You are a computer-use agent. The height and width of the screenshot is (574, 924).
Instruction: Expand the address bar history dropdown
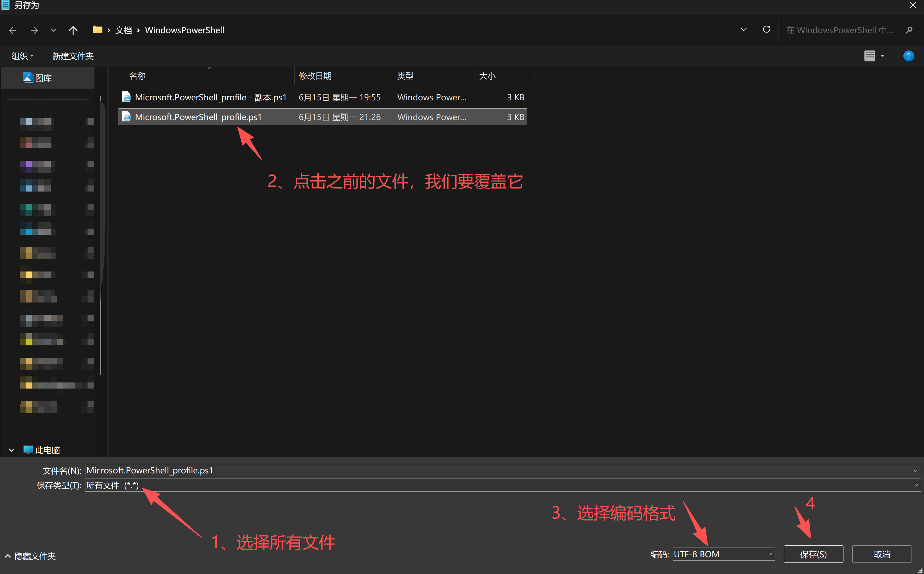pos(743,29)
